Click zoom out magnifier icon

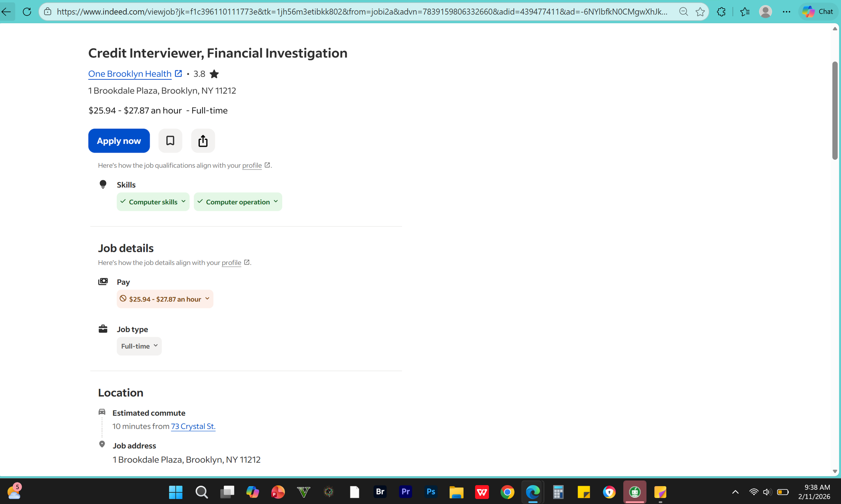683,11
